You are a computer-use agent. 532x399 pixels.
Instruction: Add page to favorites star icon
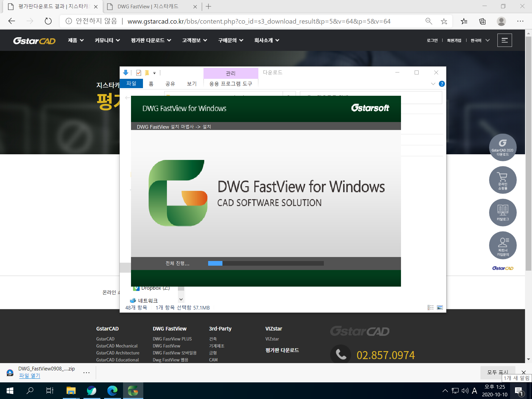444,21
